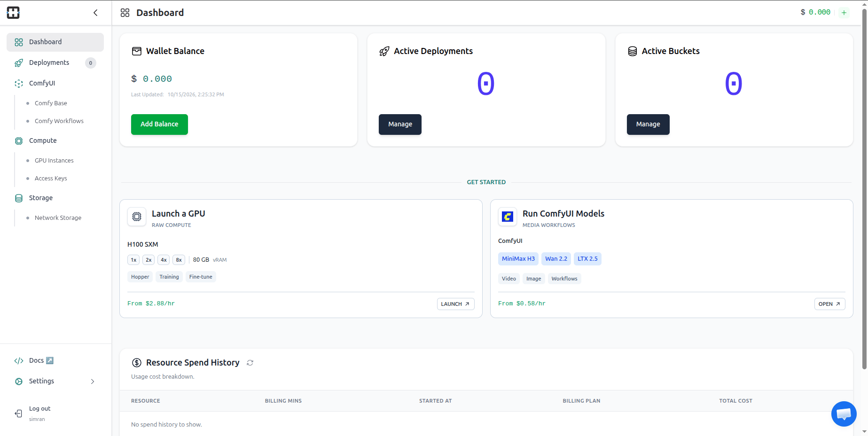Expand the Settings submenu arrow
868x436 pixels.
tap(93, 381)
